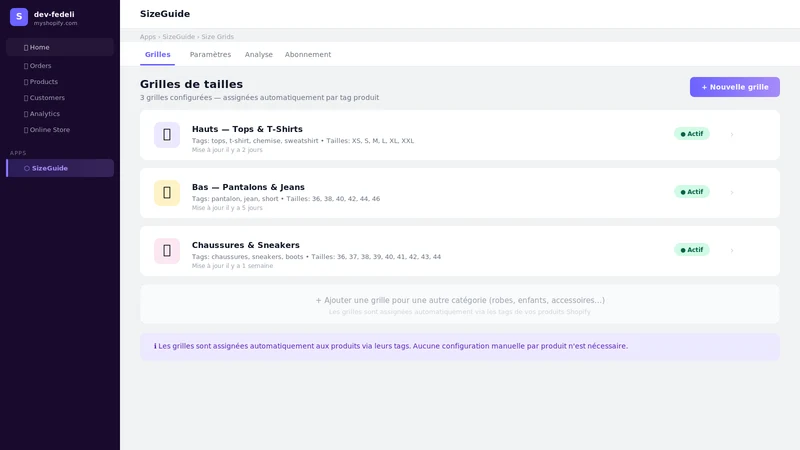Click the myshopify.com store domain text

[56, 23]
